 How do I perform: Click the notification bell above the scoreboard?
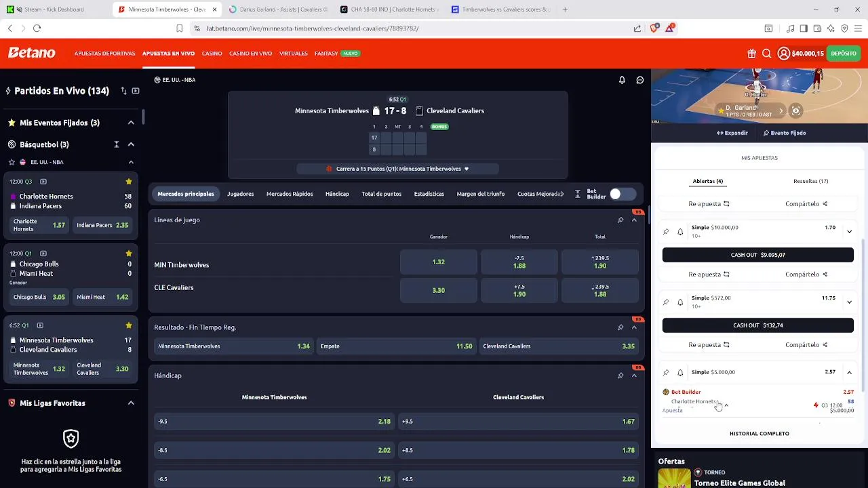pos(622,80)
